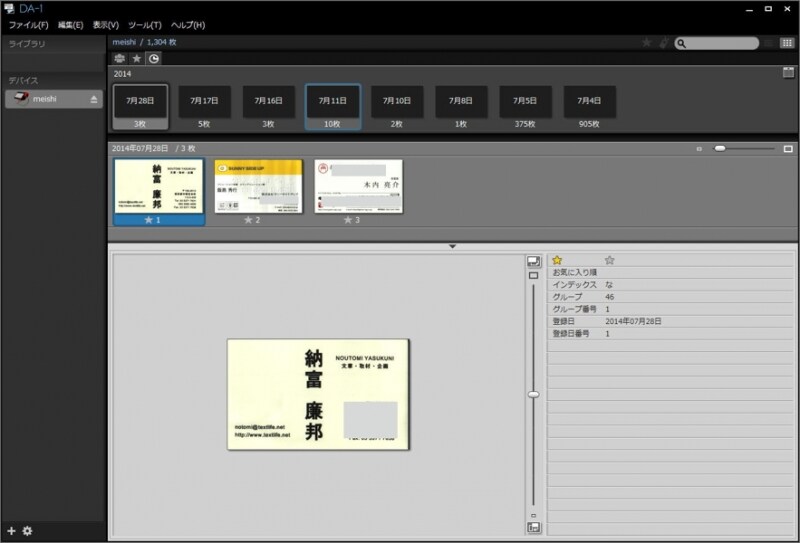Click the icon above the vertical zoom slider
This screenshot has width=800, height=543.
click(x=534, y=261)
